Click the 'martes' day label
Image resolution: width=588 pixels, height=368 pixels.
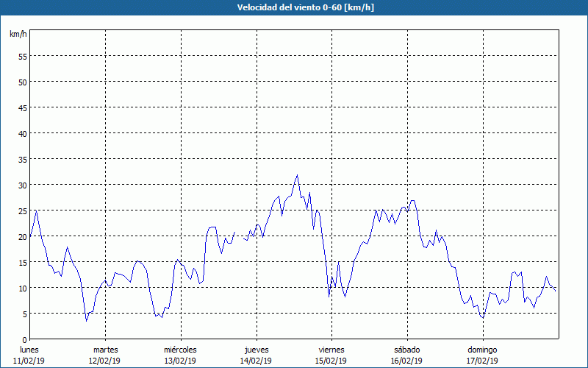point(106,350)
